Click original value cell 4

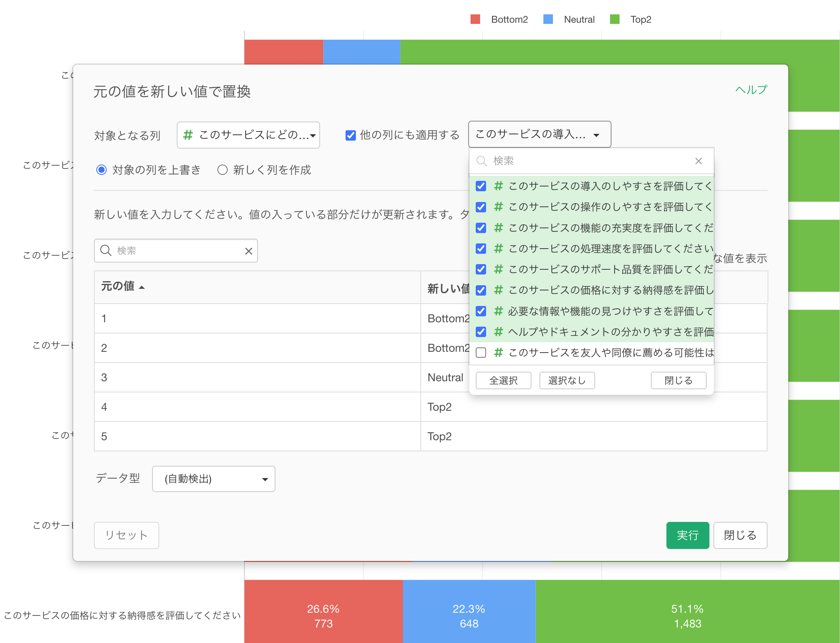(x=258, y=407)
